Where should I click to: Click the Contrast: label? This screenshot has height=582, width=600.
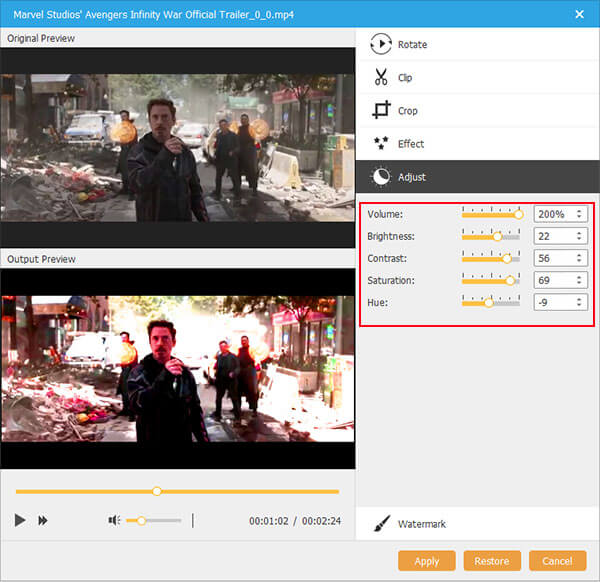tap(387, 258)
